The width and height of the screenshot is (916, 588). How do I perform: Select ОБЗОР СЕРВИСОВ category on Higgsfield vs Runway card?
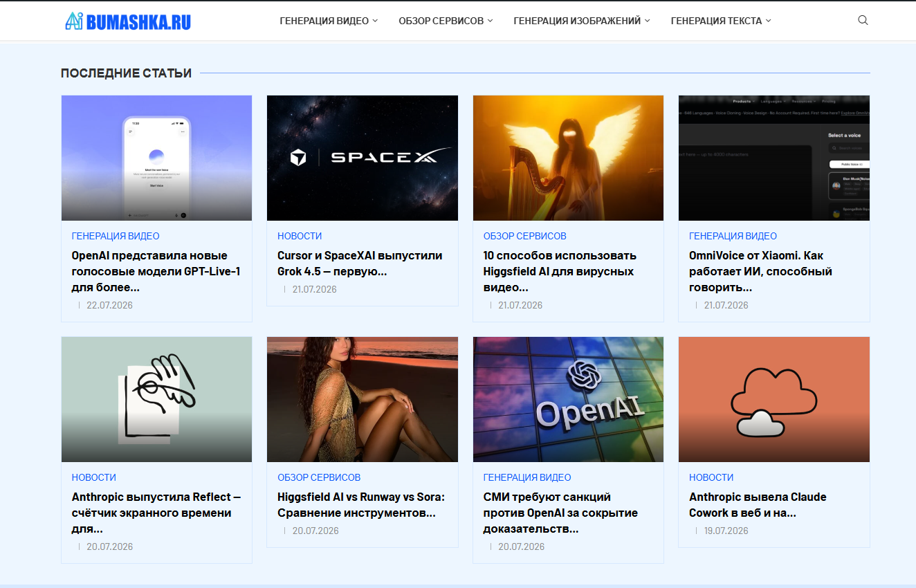(319, 477)
